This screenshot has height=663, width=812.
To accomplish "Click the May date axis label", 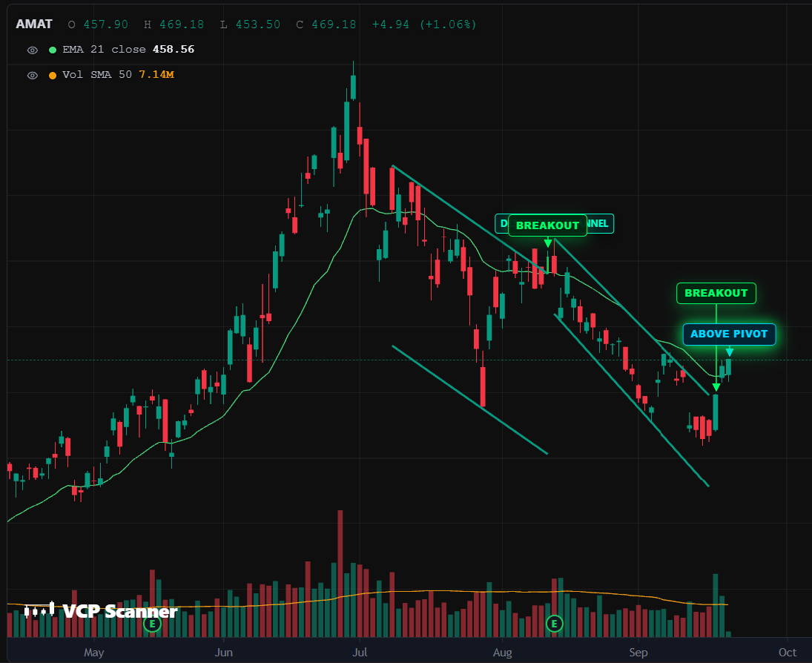I will [x=93, y=652].
